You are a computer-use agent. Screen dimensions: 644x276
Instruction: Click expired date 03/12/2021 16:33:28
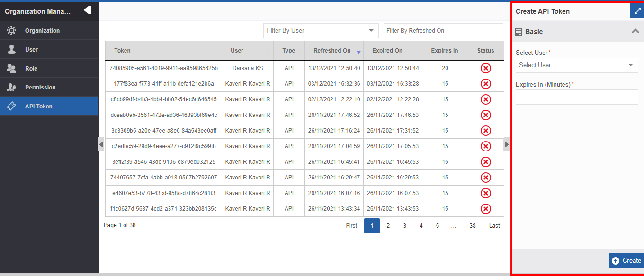(x=393, y=84)
